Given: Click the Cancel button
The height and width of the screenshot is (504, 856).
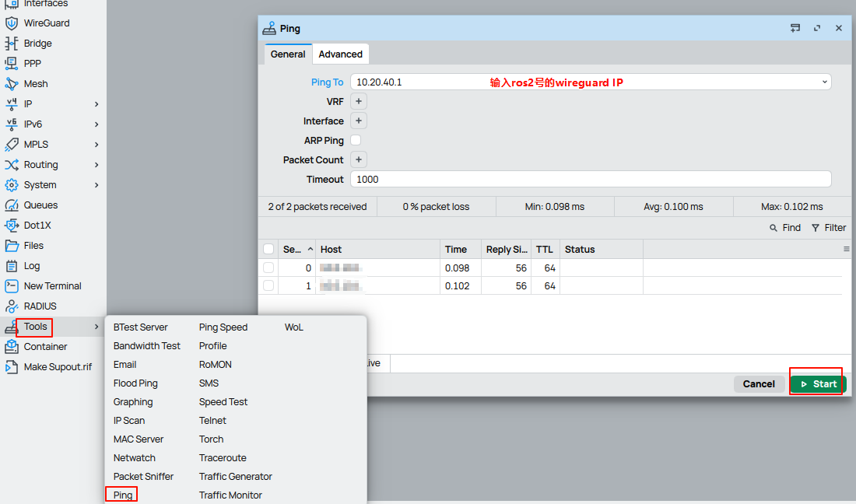Looking at the screenshot, I should pos(758,384).
